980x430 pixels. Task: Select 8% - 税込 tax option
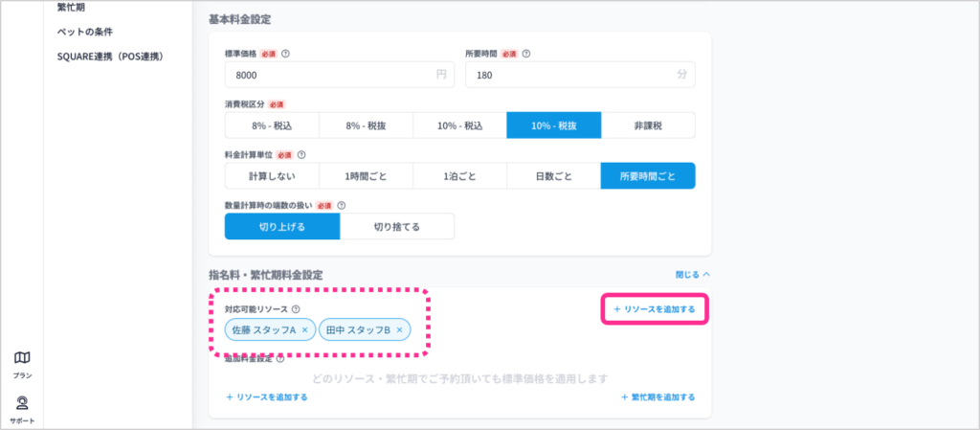click(x=272, y=125)
